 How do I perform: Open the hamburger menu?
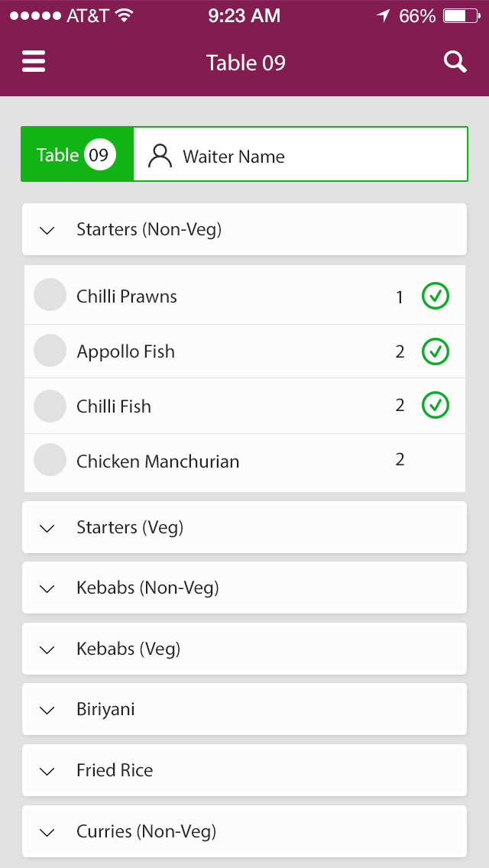click(x=34, y=62)
